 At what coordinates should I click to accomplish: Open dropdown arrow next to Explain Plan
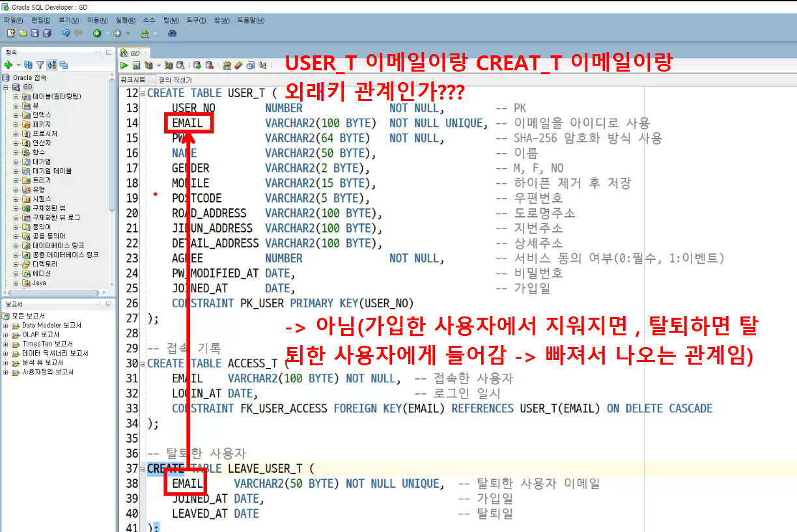point(158,65)
